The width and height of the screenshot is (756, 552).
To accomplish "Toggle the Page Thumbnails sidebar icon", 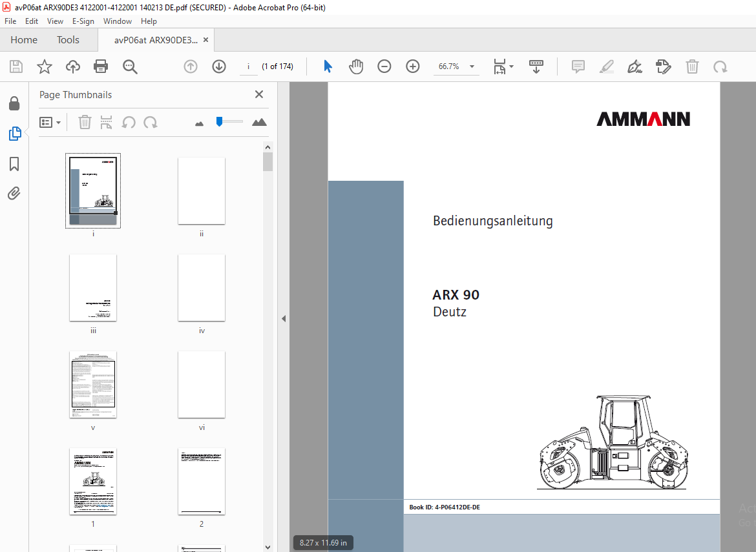I will [14, 134].
